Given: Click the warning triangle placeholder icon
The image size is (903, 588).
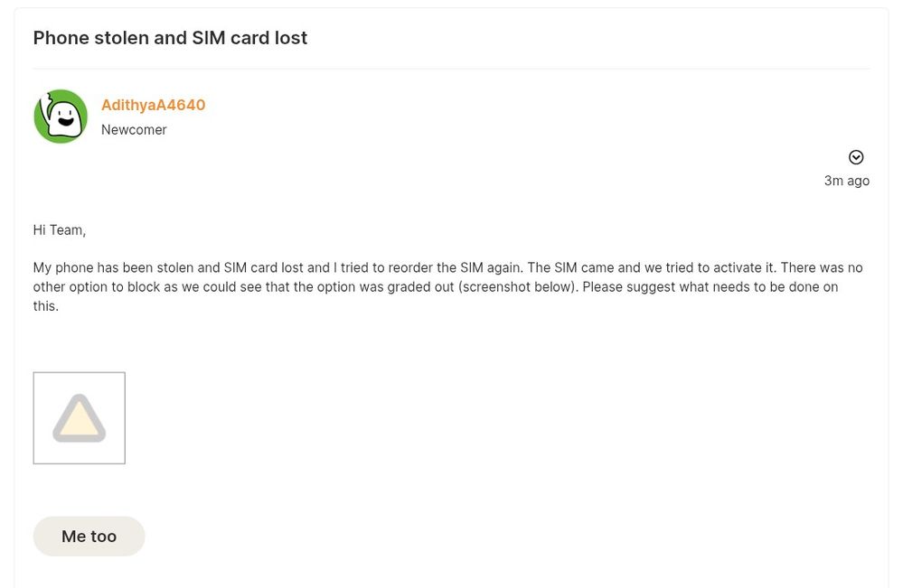Looking at the screenshot, I should point(79,419).
